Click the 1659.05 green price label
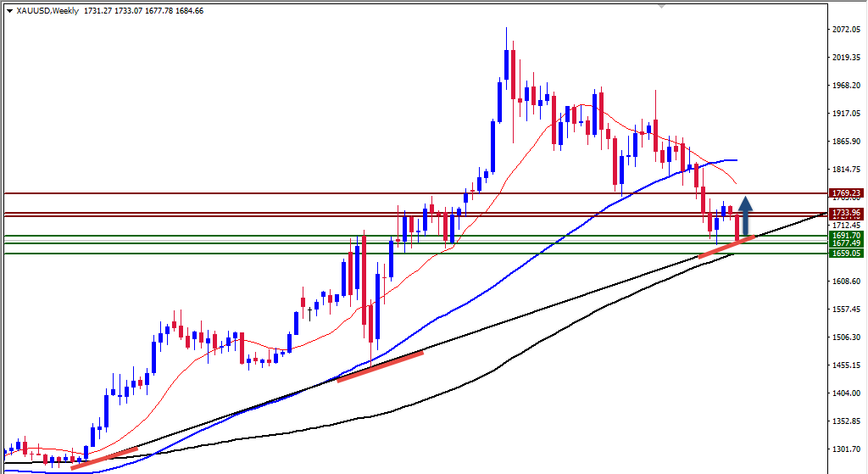 point(846,253)
